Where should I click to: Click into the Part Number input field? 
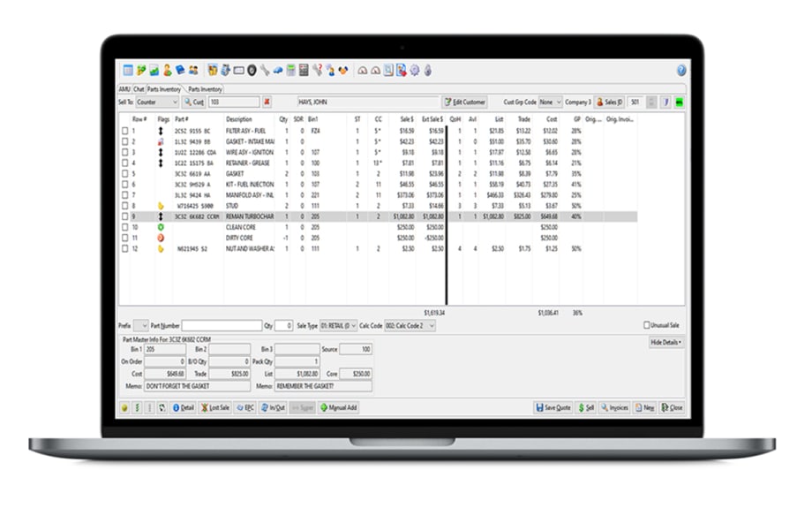[x=222, y=325]
